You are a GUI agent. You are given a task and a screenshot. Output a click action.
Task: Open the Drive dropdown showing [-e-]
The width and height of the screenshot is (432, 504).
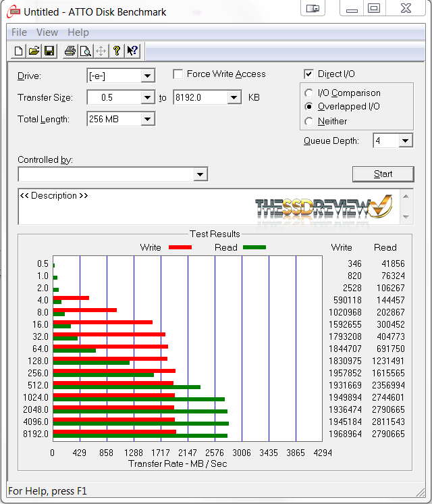[x=148, y=76]
